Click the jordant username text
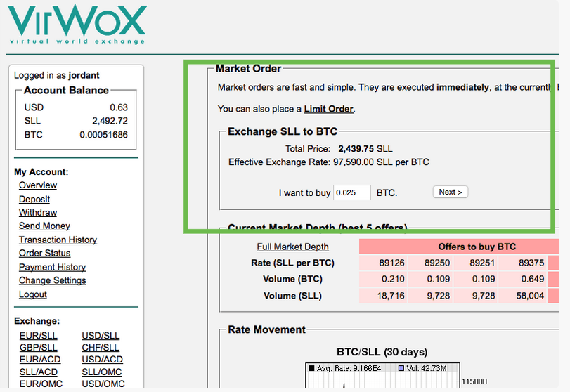Viewport: 570px width, 392px height. (84, 75)
